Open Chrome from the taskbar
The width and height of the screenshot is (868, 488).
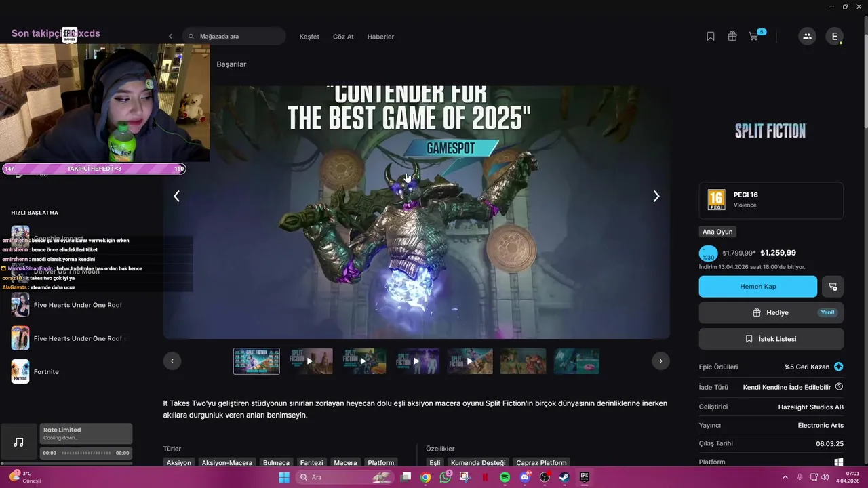[425, 477]
